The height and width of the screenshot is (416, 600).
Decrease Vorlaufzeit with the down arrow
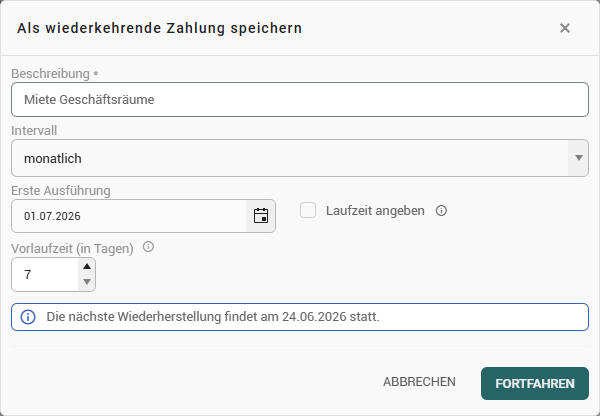coord(87,282)
